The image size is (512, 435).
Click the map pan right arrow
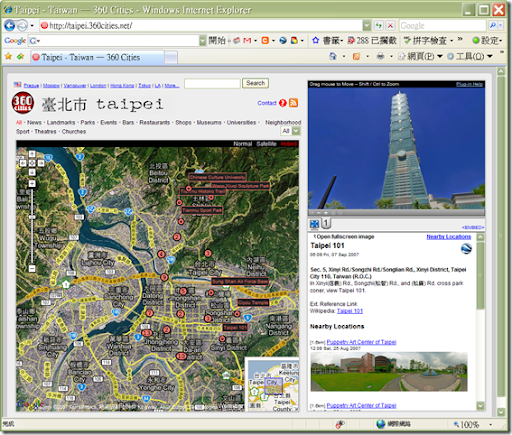pyautogui.click(x=41, y=163)
